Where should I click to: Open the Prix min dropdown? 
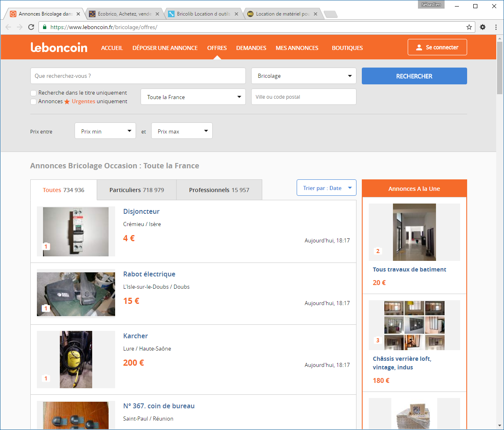point(105,131)
